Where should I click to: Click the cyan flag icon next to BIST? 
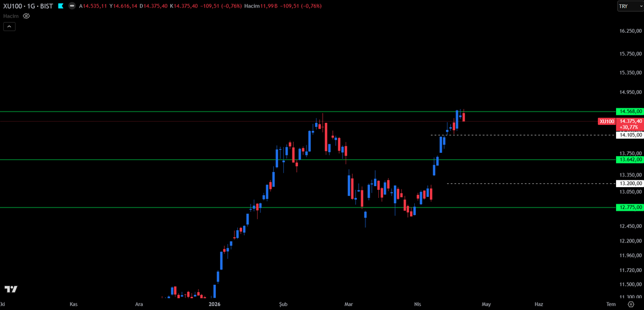pyautogui.click(x=61, y=6)
